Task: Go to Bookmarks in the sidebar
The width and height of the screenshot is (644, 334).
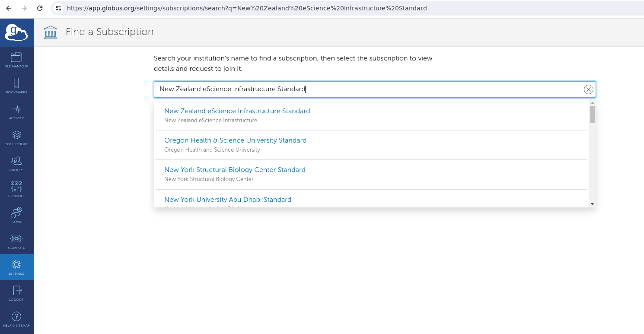Action: (16, 86)
